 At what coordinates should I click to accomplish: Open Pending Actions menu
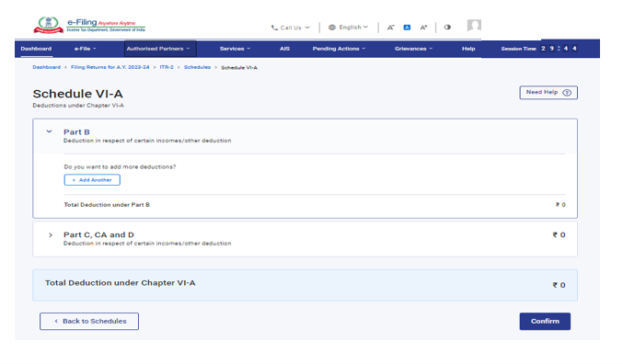tap(339, 49)
